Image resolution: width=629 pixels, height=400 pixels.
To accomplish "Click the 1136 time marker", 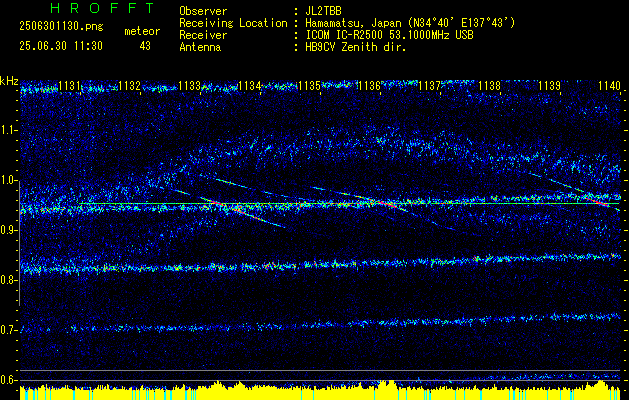I will pyautogui.click(x=369, y=85).
